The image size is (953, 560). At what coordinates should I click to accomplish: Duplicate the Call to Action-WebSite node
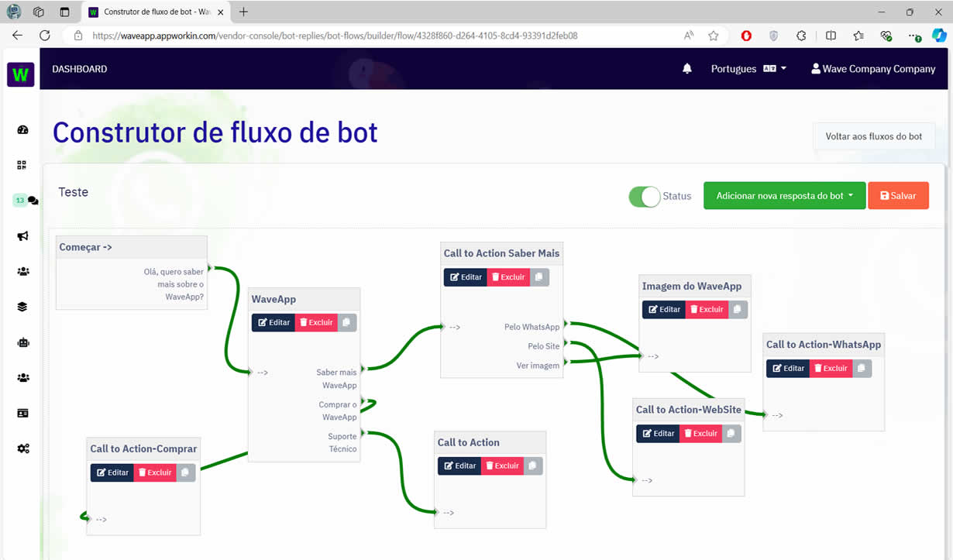pos(731,433)
